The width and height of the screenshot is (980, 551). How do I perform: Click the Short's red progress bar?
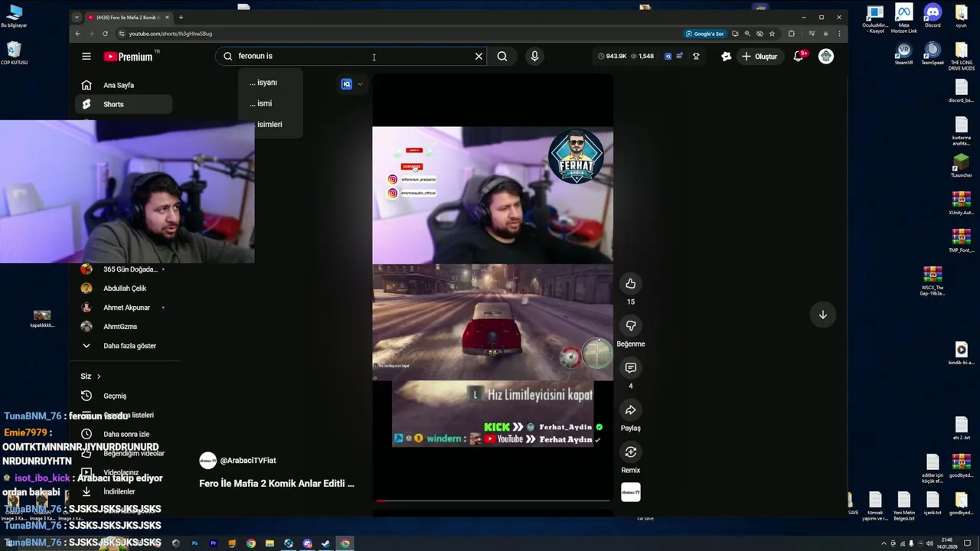pyautogui.click(x=492, y=501)
